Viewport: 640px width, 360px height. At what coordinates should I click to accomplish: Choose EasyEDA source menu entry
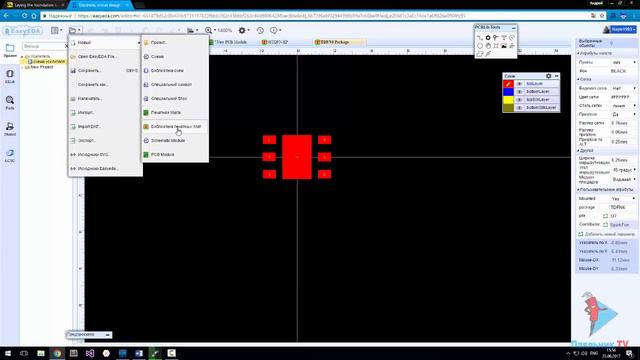coord(105,169)
